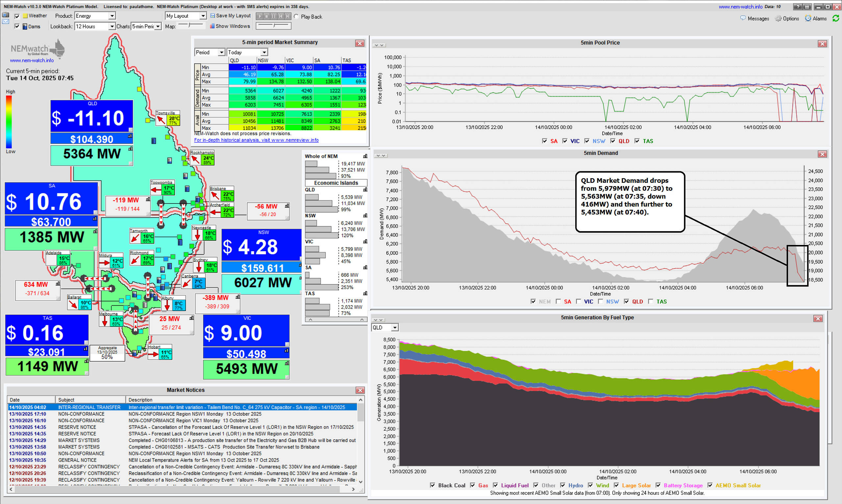Open the Lookback 12 Hours dropdown

point(111,27)
